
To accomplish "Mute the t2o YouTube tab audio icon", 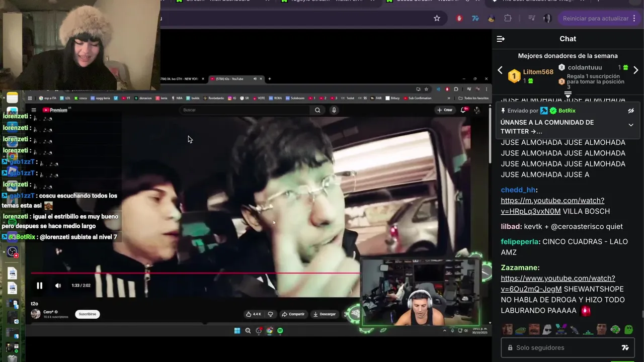I will click(255, 79).
